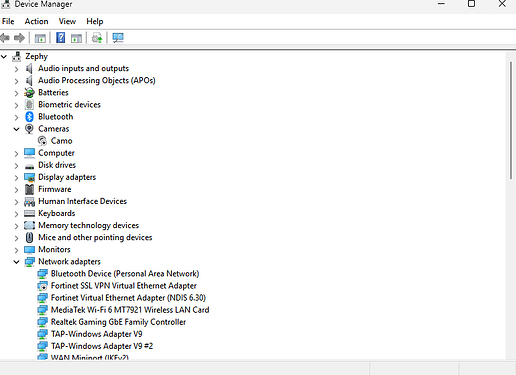Image resolution: width=516 pixels, height=375 pixels.
Task: Click the Computer category monitor icon
Action: click(x=29, y=153)
